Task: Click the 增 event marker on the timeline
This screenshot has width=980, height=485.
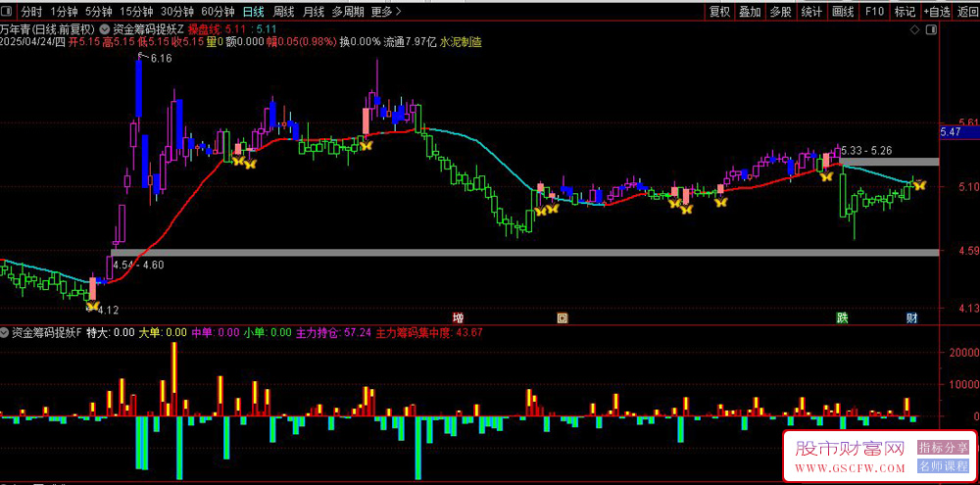Action: coord(458,317)
